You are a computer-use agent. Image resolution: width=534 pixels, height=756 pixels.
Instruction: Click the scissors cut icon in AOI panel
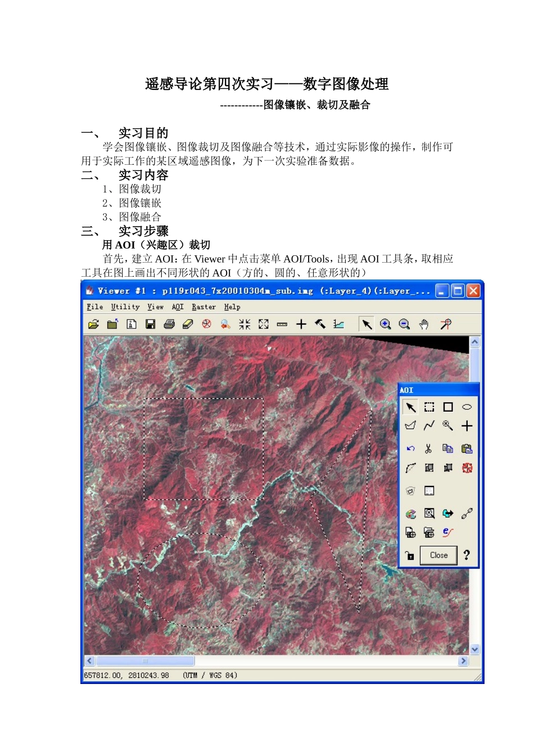428,449
